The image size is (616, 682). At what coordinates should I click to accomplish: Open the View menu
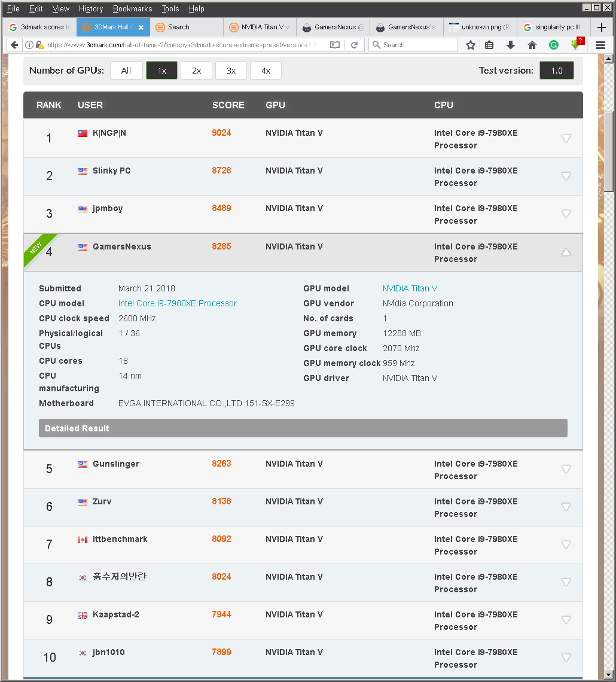pos(61,9)
